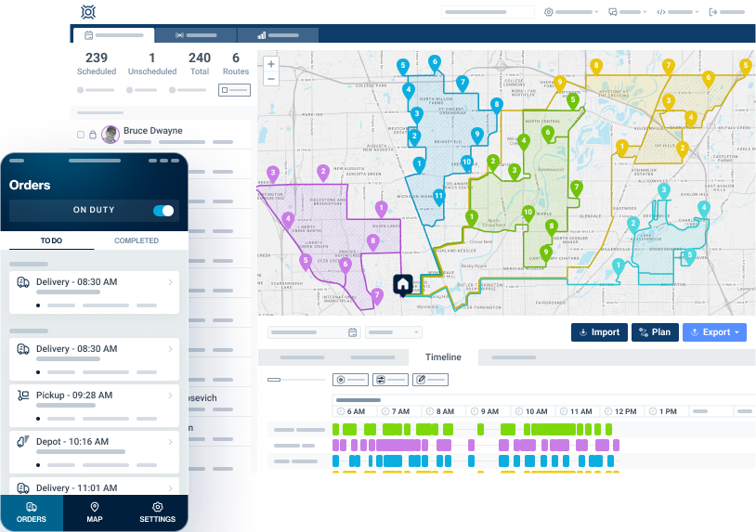Select the Timeline tab
Screen dimensions: 756x532
tap(443, 357)
